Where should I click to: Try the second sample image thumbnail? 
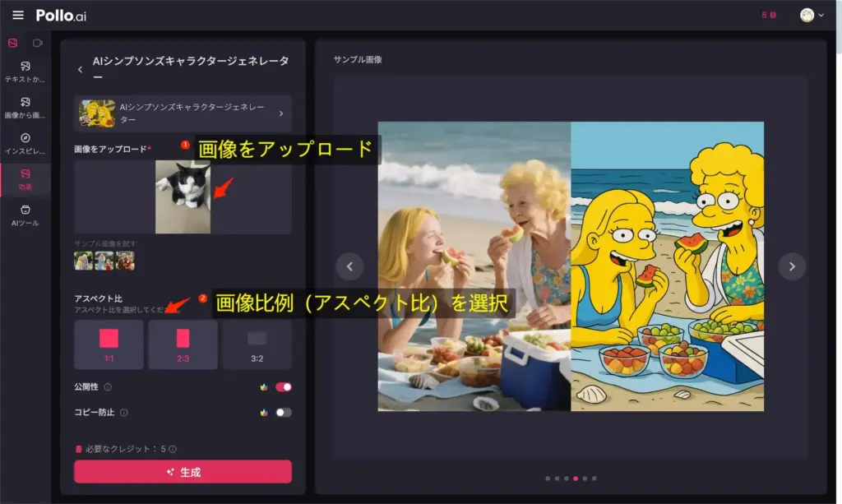(104, 261)
